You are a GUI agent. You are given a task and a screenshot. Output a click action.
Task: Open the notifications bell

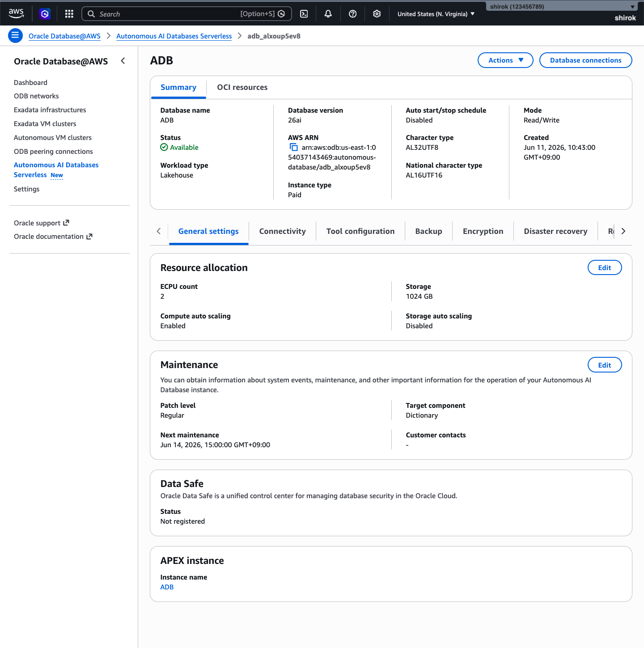tap(328, 14)
